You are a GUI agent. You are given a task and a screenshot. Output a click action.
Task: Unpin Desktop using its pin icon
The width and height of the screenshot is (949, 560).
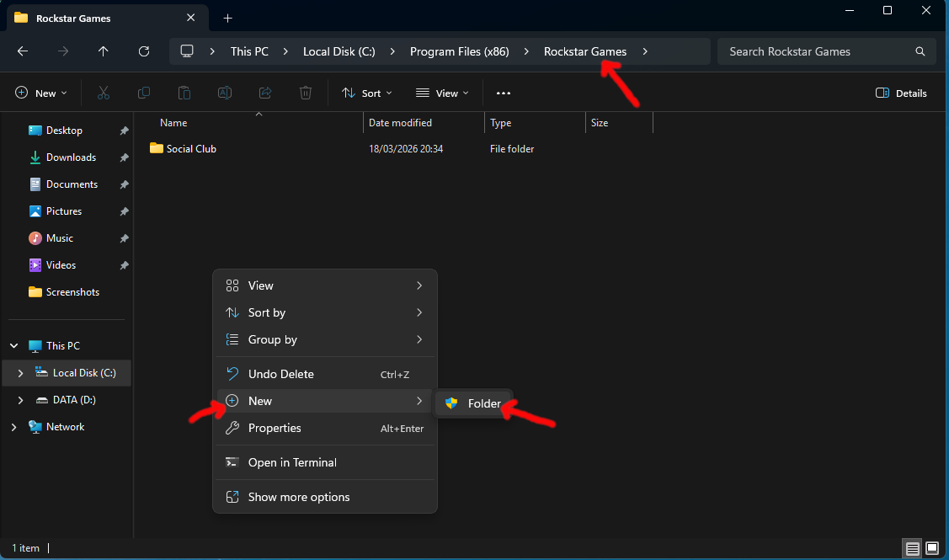point(124,131)
